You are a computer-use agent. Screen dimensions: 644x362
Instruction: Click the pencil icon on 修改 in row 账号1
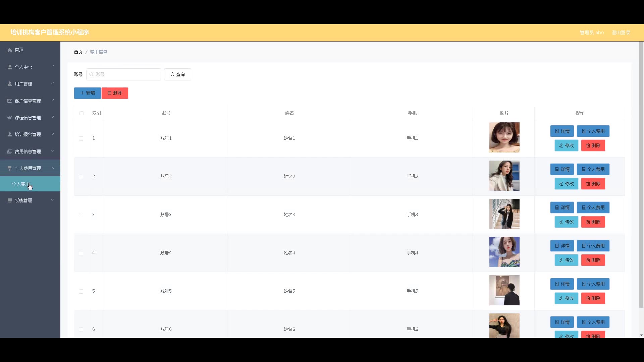coord(561,145)
